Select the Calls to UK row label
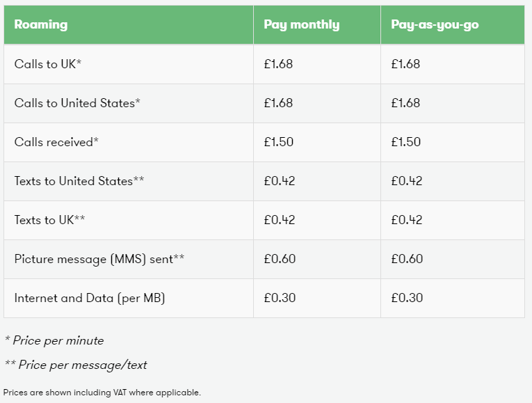This screenshot has width=532, height=403. (x=48, y=64)
